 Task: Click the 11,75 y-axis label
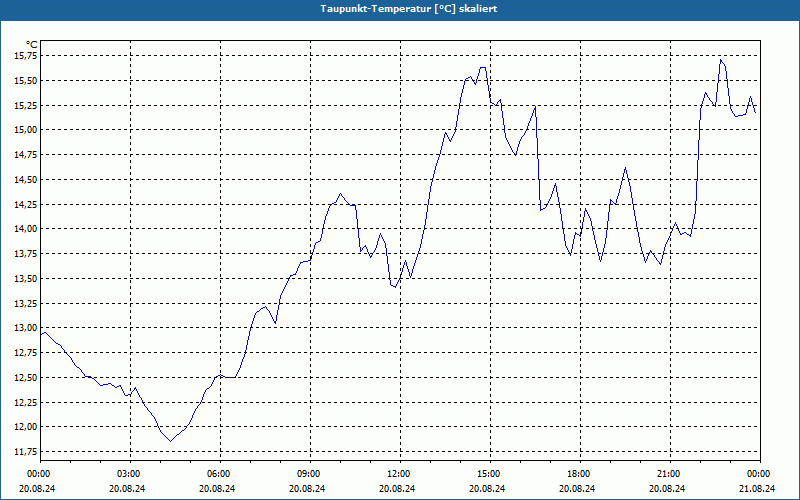click(x=26, y=452)
